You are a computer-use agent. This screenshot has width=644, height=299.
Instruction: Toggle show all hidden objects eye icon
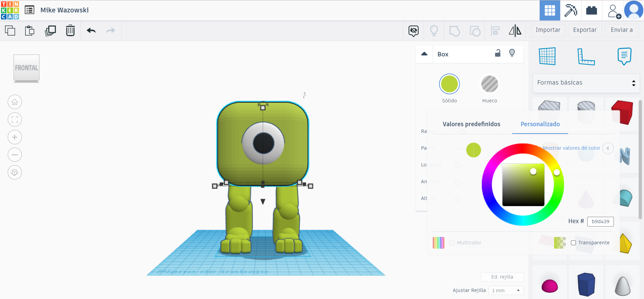(x=414, y=31)
